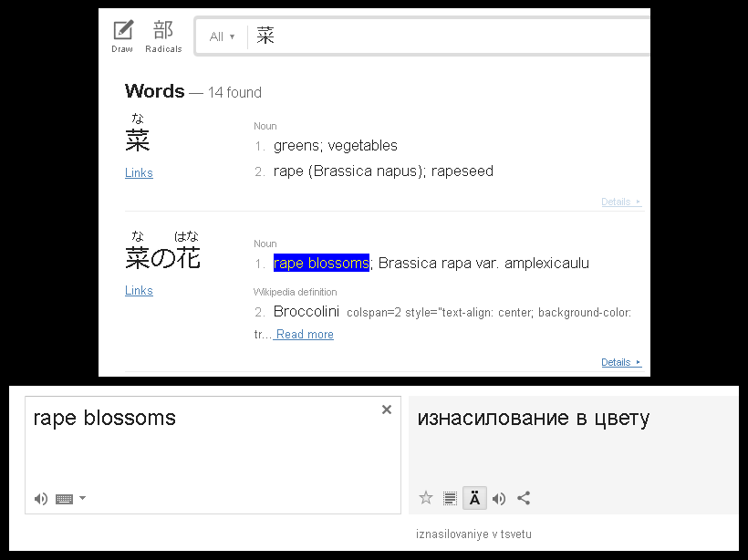Click the translated text 'изнасилование в цвету'
The width and height of the screenshot is (748, 560).
click(x=534, y=419)
